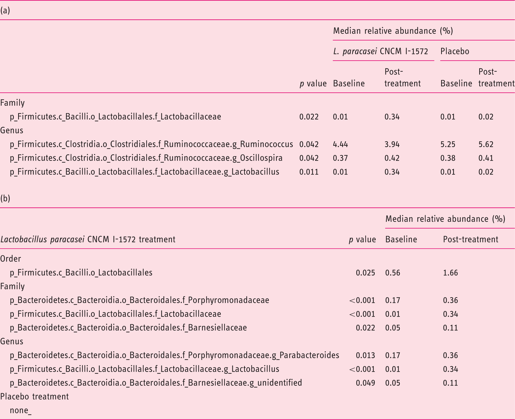Click the '(b)' table label
515x420 pixels.
(x=5, y=198)
